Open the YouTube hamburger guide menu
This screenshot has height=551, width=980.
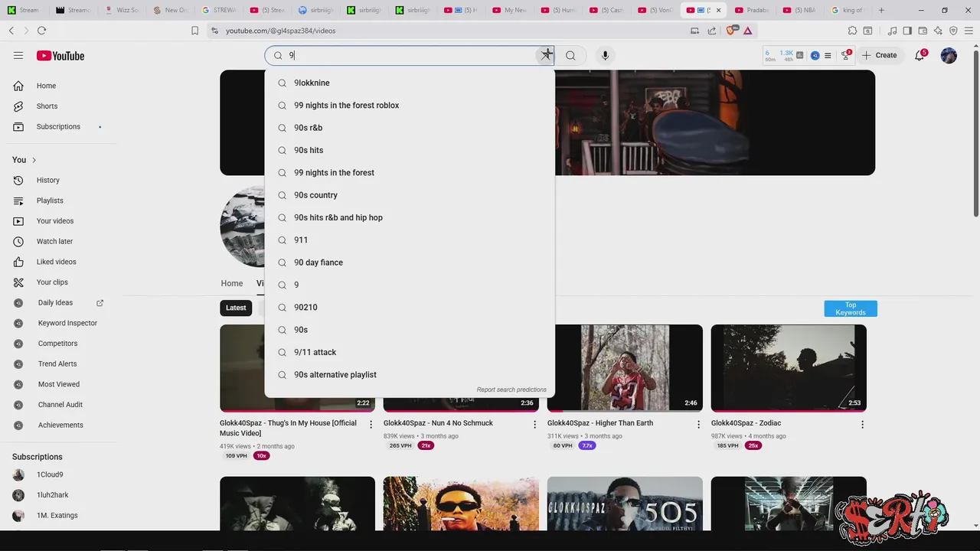(x=18, y=55)
